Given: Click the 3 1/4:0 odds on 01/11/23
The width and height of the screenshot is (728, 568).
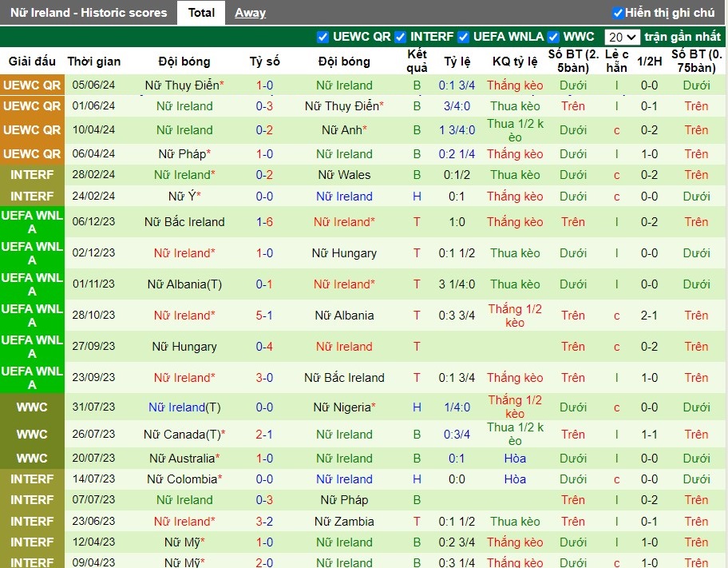Looking at the screenshot, I should [x=457, y=284].
